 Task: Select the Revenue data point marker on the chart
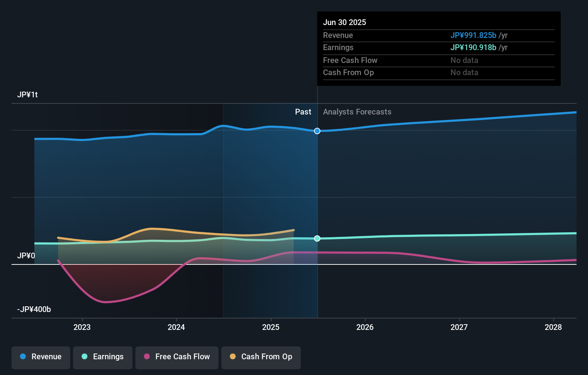[317, 131]
